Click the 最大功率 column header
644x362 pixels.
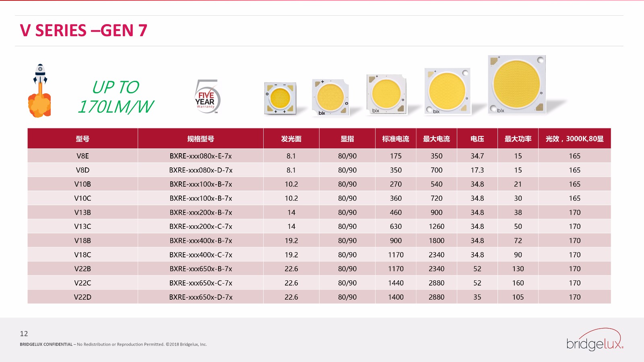click(x=518, y=139)
